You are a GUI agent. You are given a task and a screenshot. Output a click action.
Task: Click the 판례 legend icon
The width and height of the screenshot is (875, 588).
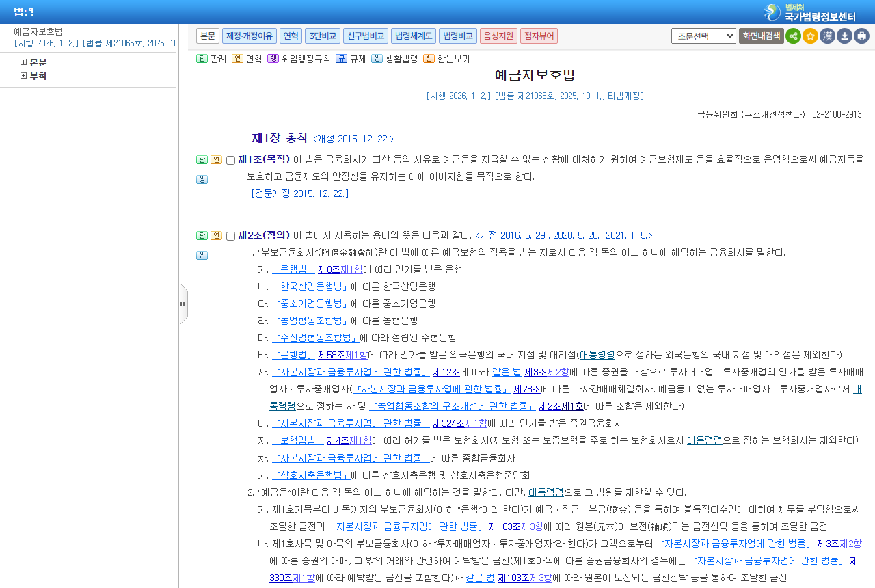202,59
